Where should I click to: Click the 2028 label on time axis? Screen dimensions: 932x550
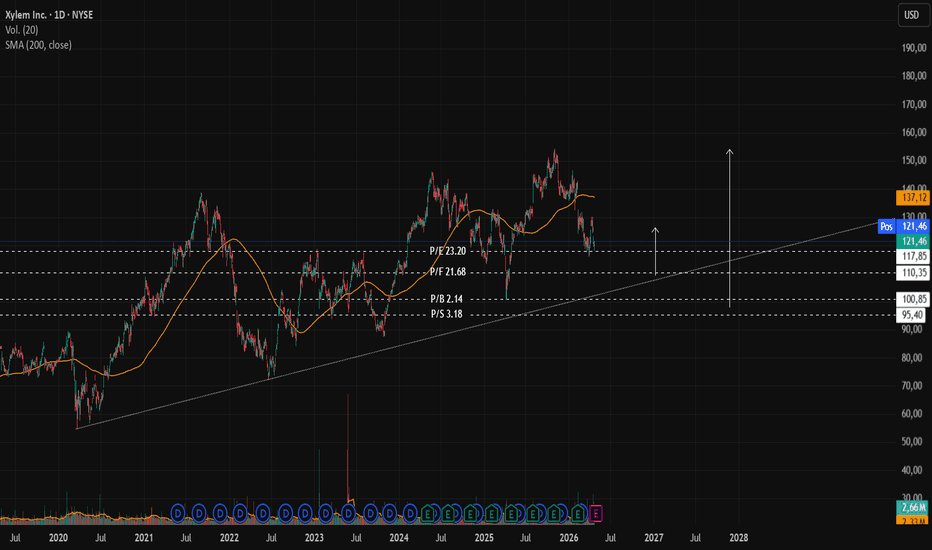(739, 538)
